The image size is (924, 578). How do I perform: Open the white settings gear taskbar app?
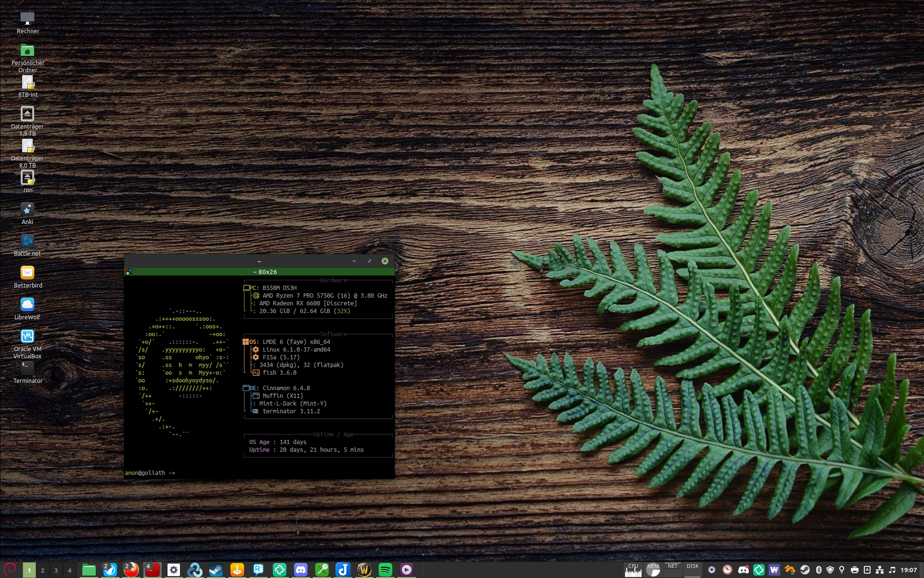point(173,570)
